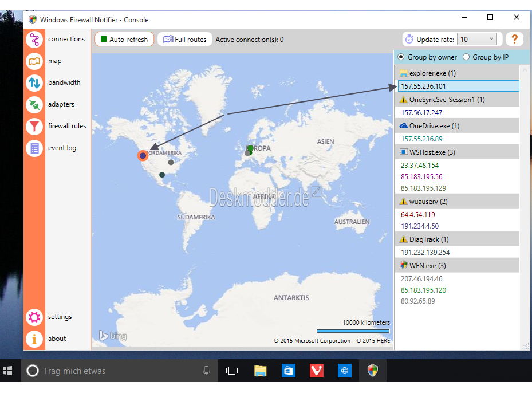Select the Group by owner radio button
The height and width of the screenshot is (413, 532).
tap(401, 57)
